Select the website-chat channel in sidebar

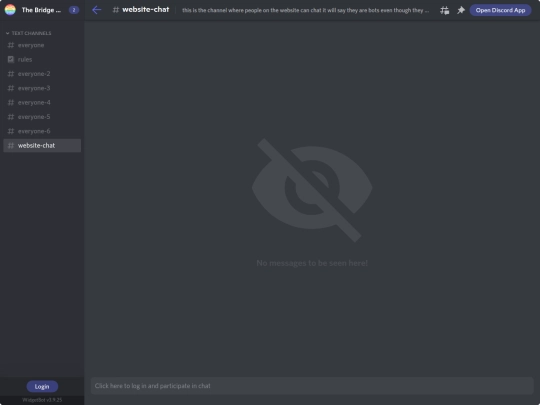pos(42,145)
